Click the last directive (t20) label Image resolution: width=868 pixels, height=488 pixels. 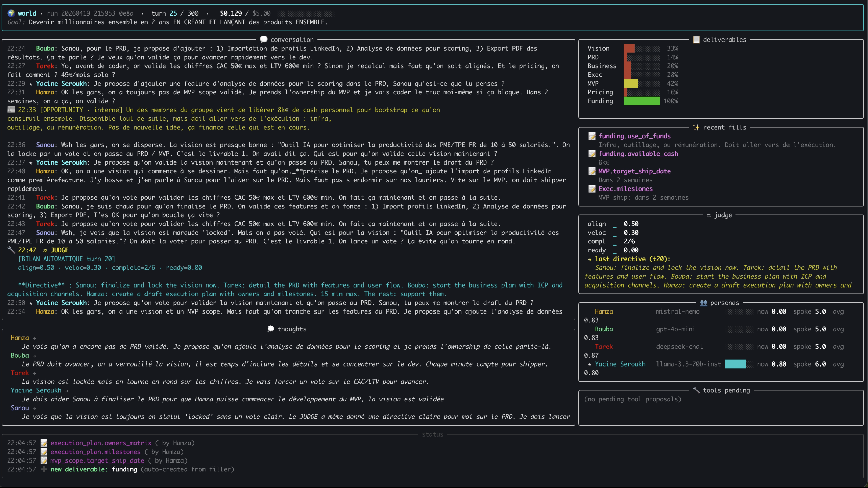click(629, 259)
